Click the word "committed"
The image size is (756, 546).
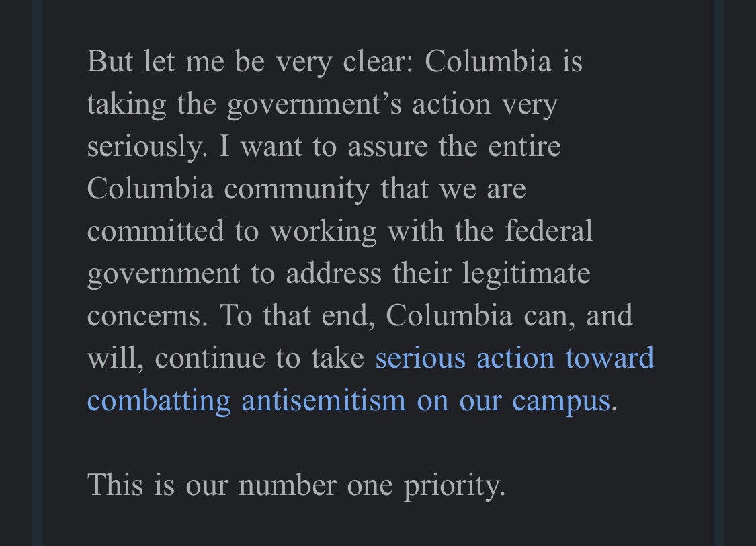[x=155, y=231]
